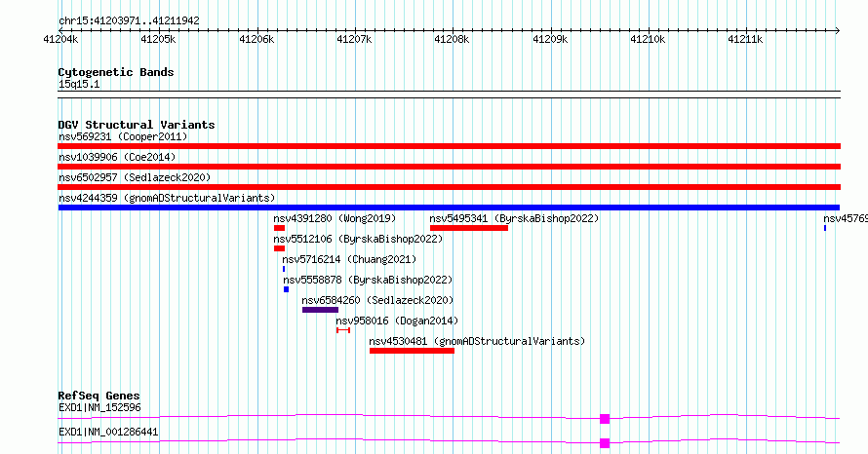
Task: Click the 41211k ruler tick label
Action: [x=745, y=39]
